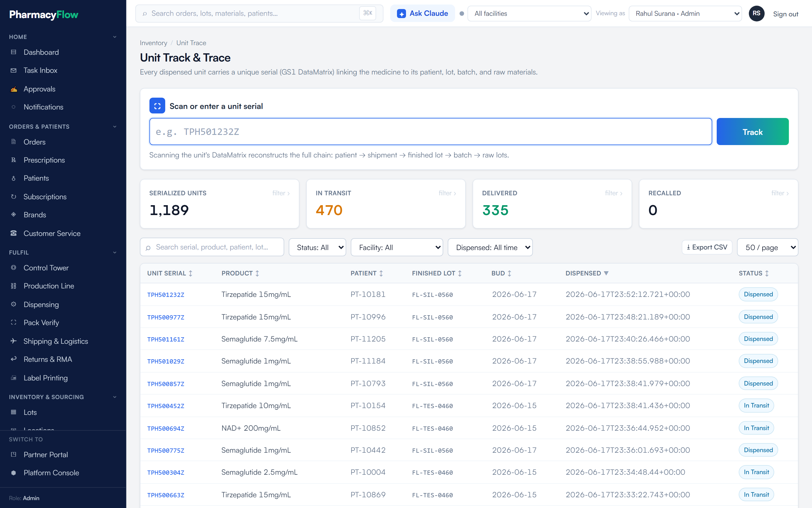Image resolution: width=812 pixels, height=508 pixels.
Task: Click the blue scan icon beside serial heading
Action: 157,106
